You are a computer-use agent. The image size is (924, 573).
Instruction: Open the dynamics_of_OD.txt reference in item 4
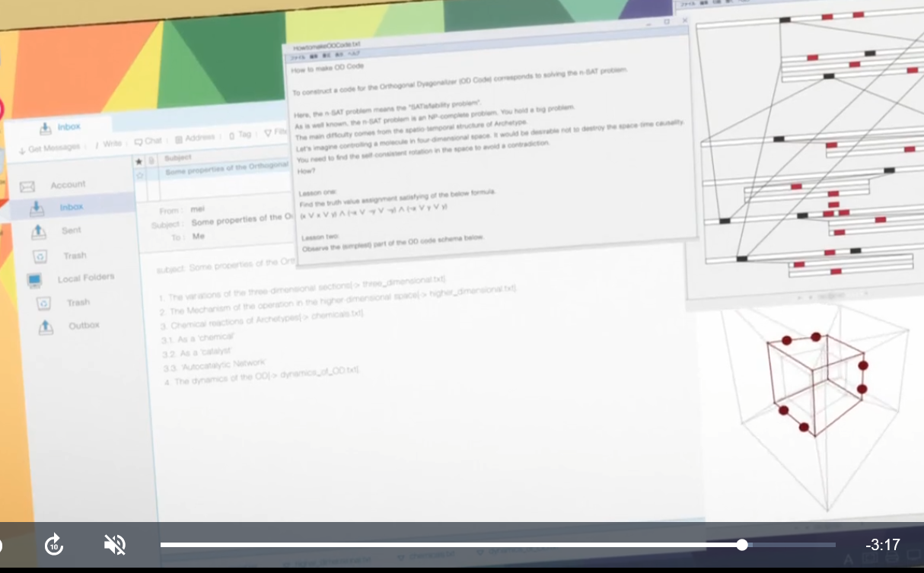(317, 373)
